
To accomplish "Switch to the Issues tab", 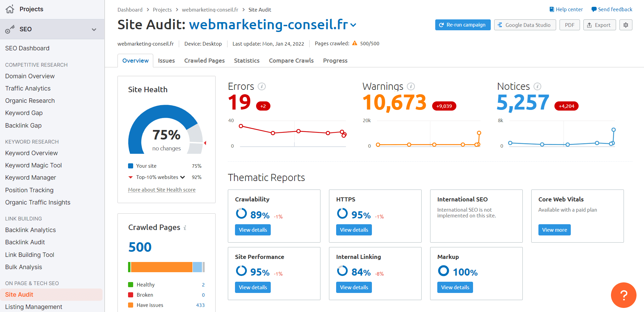I will (167, 61).
